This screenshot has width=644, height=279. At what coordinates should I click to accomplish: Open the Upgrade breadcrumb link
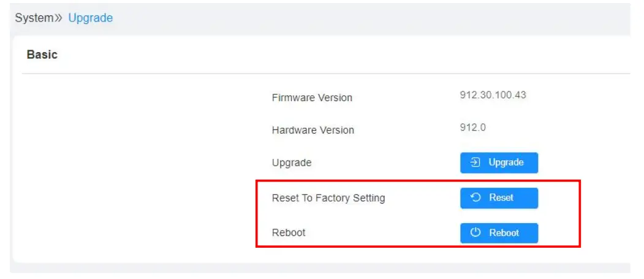pos(90,18)
